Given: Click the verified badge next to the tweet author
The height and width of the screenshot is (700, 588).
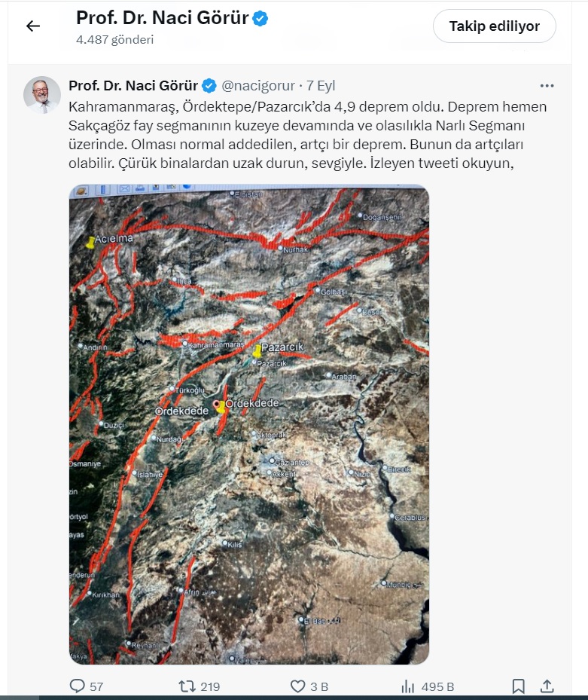Looking at the screenshot, I should click(x=209, y=86).
